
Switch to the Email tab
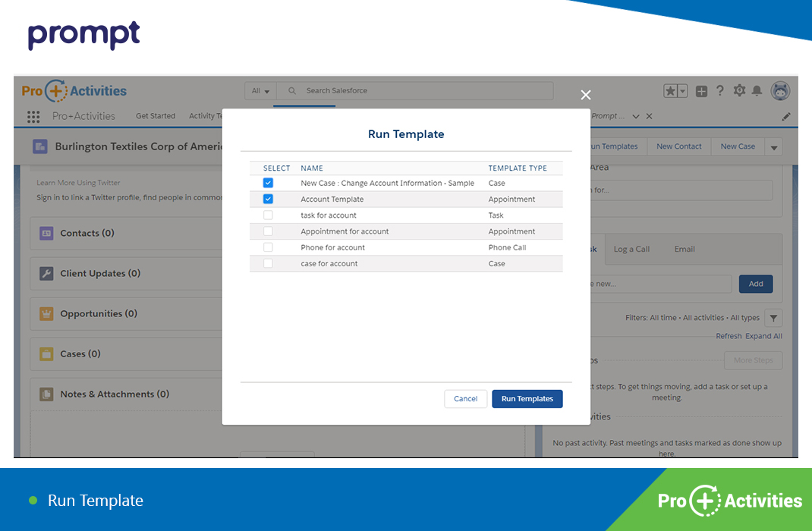pos(685,249)
